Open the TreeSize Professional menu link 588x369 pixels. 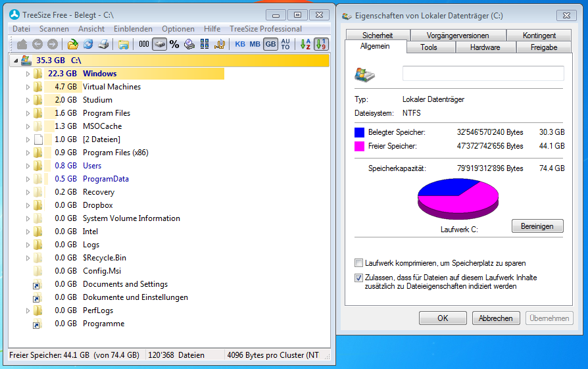click(266, 29)
